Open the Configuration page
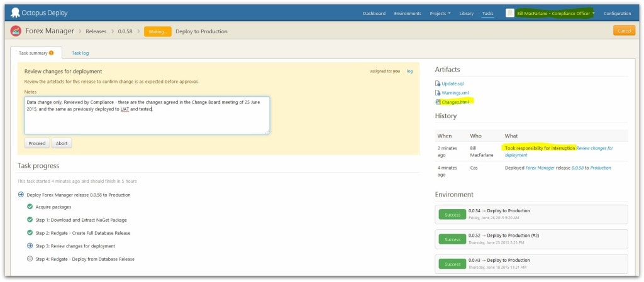 point(617,14)
